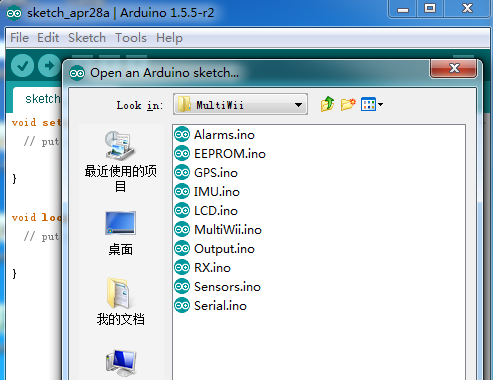Open the File menu in Arduino window
The height and width of the screenshot is (380, 493).
coord(19,38)
